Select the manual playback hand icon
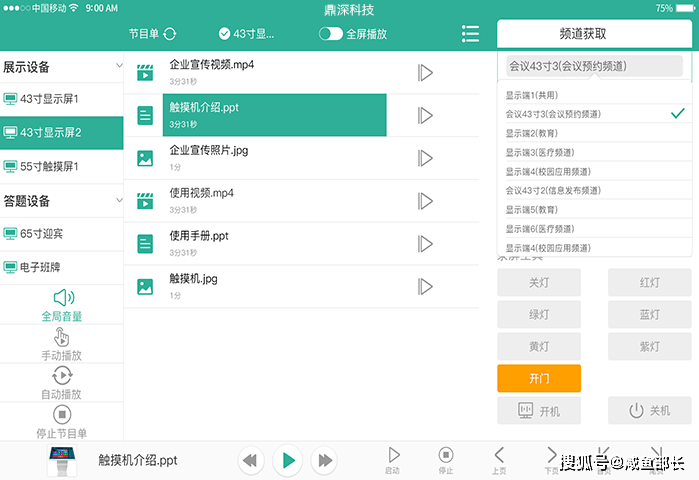The height and width of the screenshot is (480, 699). tap(62, 337)
